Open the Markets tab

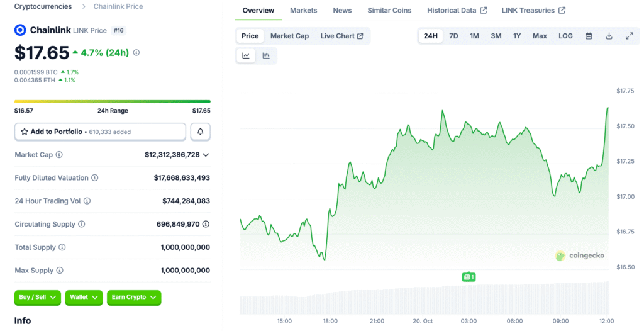(x=303, y=10)
